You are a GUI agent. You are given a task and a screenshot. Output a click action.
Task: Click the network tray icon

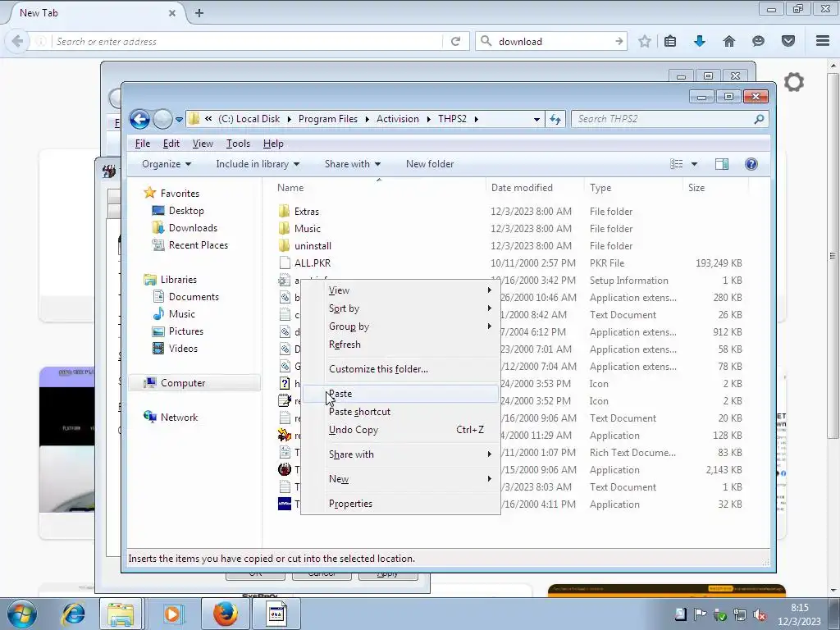click(x=740, y=614)
